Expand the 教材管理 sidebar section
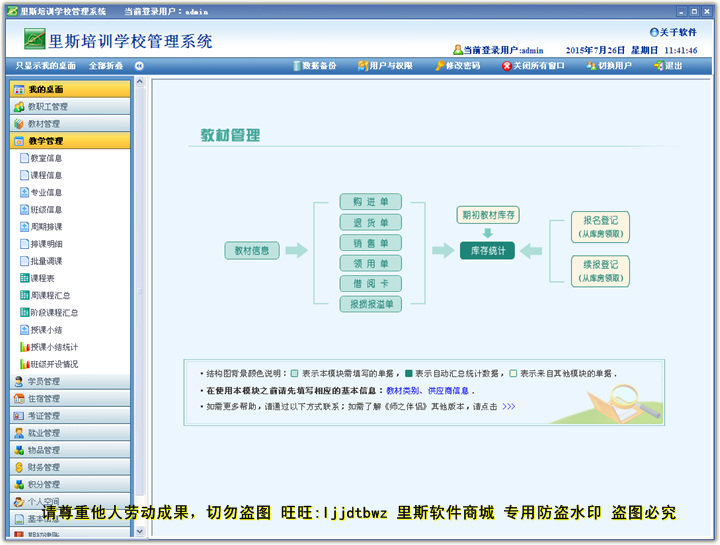 click(70, 124)
